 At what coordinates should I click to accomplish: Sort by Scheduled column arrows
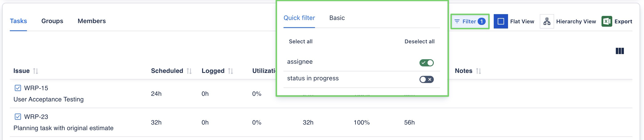click(189, 71)
